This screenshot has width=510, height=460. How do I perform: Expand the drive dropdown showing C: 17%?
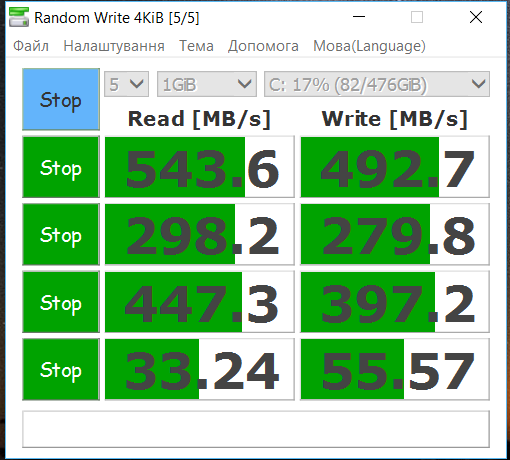pos(377,84)
